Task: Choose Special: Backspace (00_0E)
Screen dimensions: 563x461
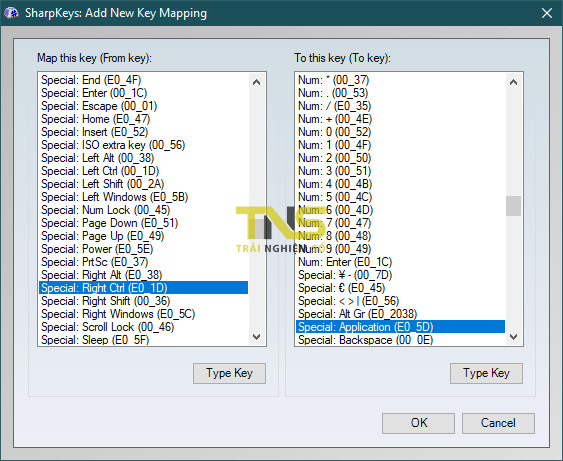Action: [400, 339]
